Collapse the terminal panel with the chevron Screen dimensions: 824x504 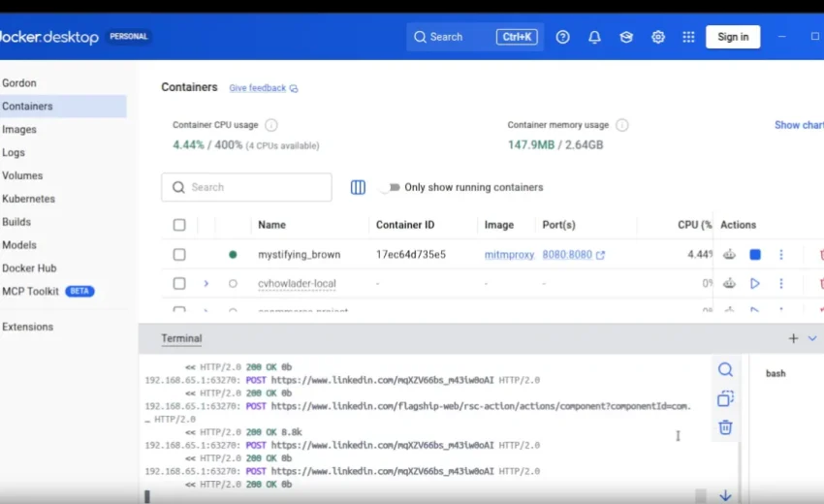(812, 338)
